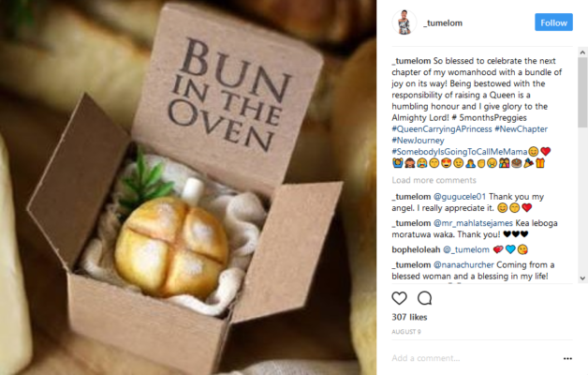Screen dimensions: 588x375
Task: Open the comment bubble icon
Action: click(424, 298)
